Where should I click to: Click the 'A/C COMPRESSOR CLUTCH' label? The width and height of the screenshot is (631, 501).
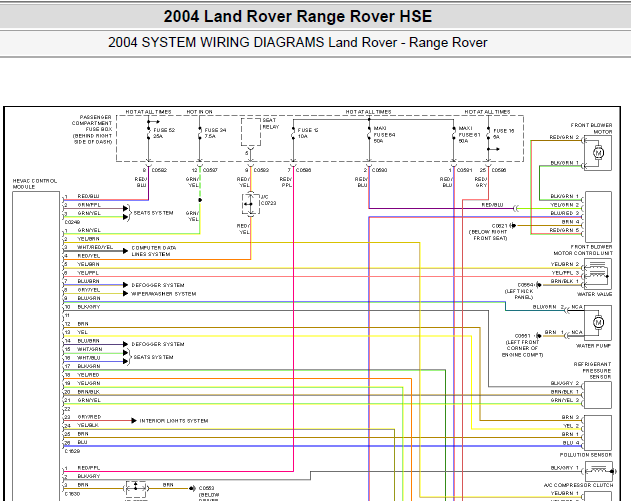coord(578,485)
